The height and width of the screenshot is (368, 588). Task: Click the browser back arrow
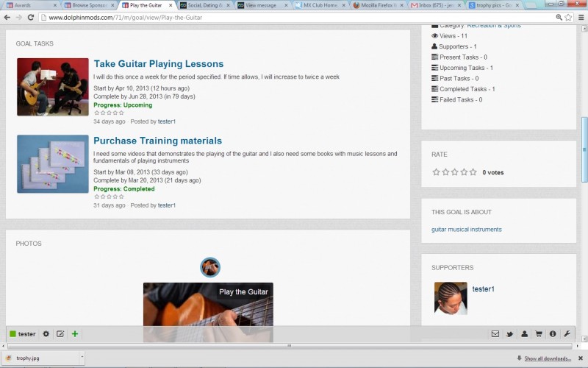(7, 17)
